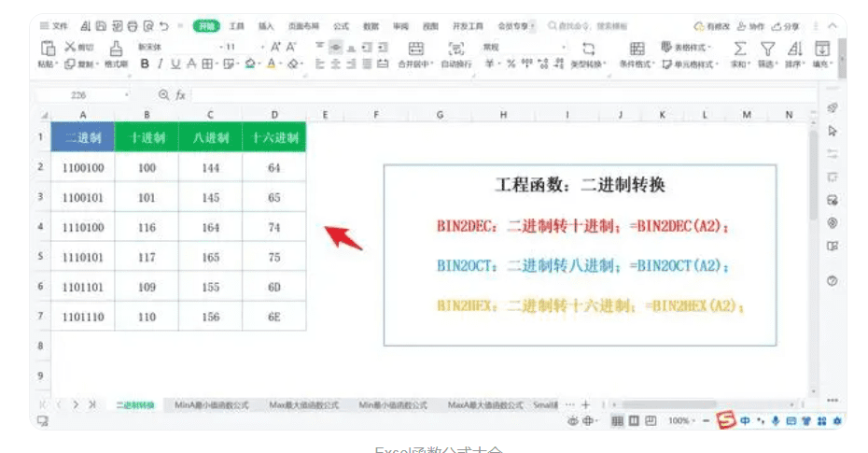Image resolution: width=868 pixels, height=453 pixels.
Task: Expand the number format dropdown
Action: coord(564,47)
